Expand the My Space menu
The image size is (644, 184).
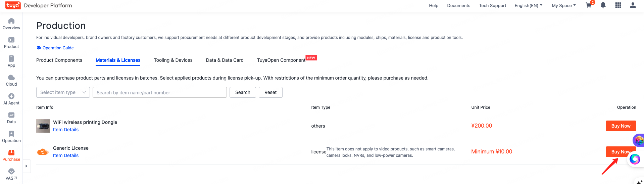click(563, 5)
